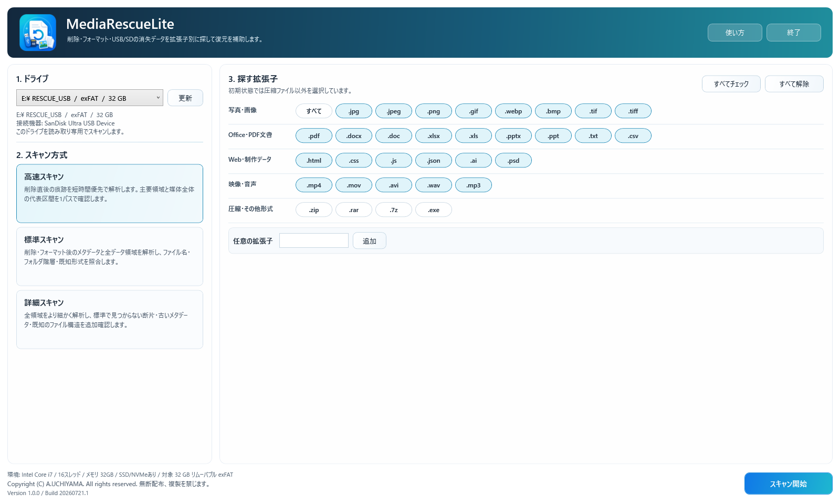
Task: Toggle the .js extension chip
Action: (394, 161)
